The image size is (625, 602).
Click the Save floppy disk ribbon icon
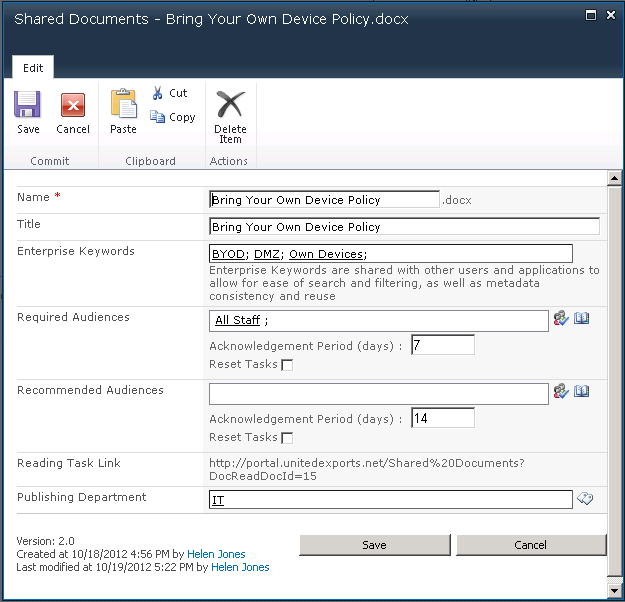(x=28, y=105)
